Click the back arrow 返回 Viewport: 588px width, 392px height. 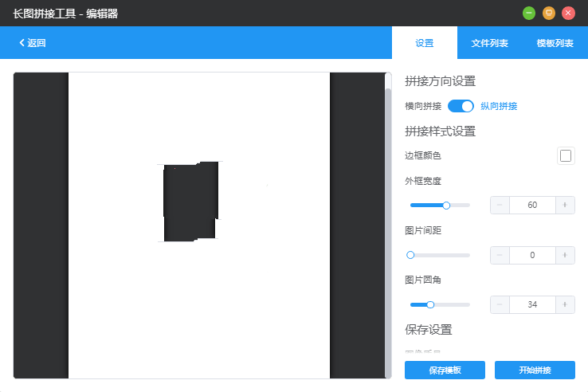33,43
